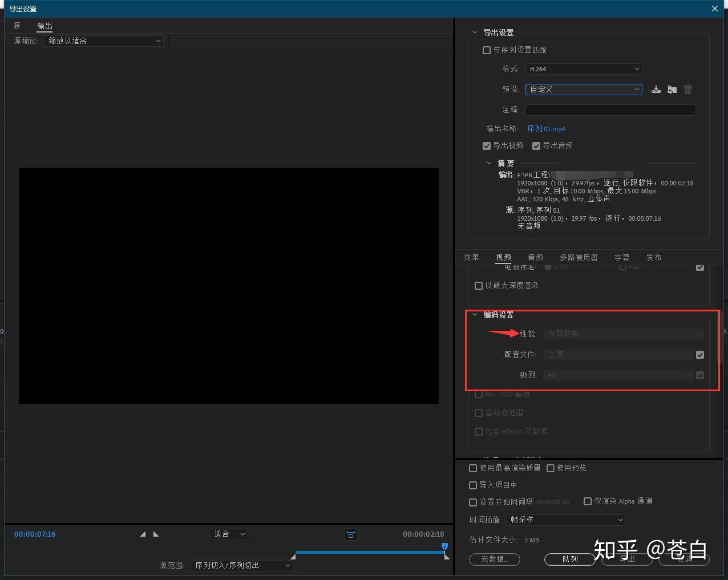
Task: Enable Match Sequence Settings checkbox
Action: click(487, 50)
